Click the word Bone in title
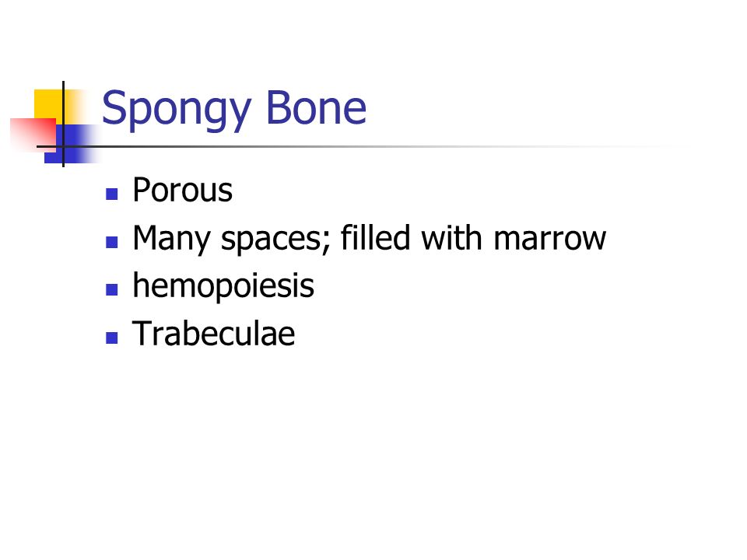The width and height of the screenshot is (747, 560). [317, 108]
